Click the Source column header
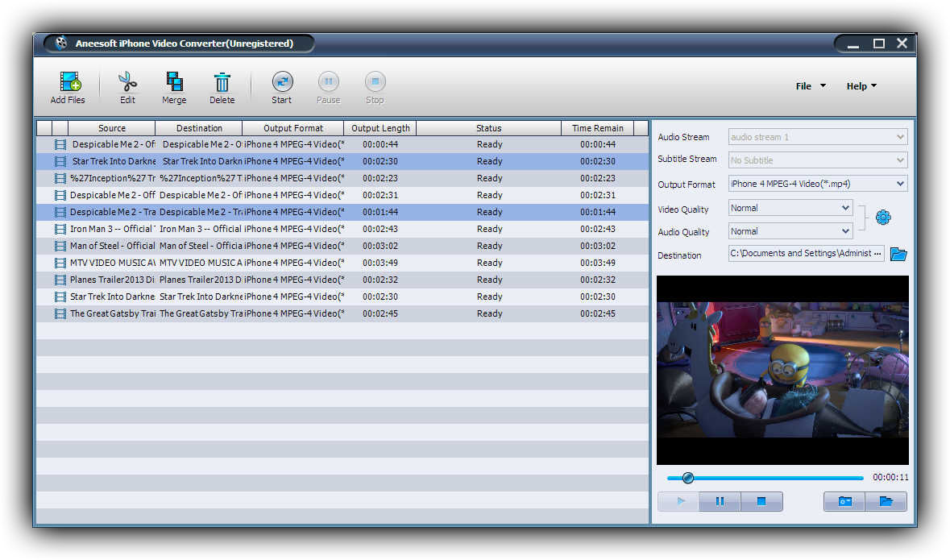This screenshot has height=560, width=950. coord(111,128)
